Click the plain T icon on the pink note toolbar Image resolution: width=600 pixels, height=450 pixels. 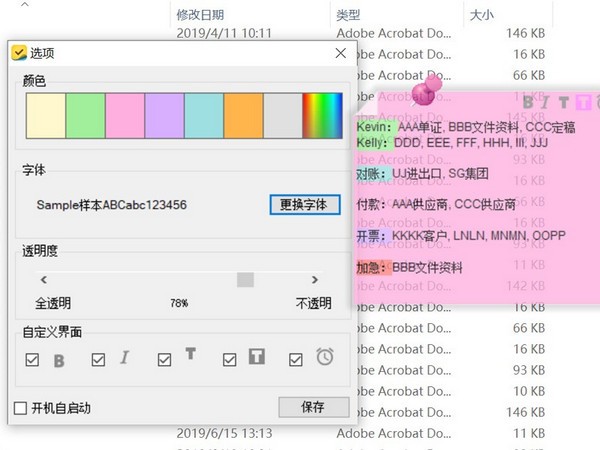point(564,101)
